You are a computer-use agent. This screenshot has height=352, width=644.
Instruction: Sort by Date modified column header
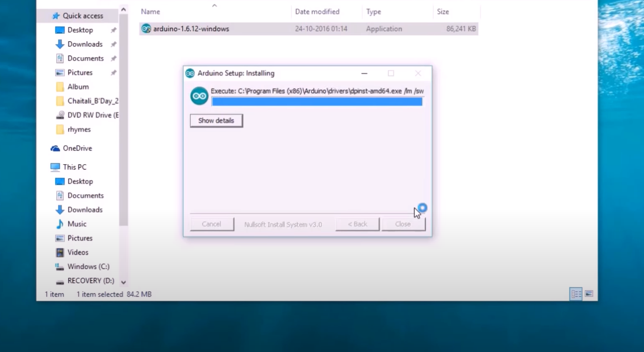317,12
